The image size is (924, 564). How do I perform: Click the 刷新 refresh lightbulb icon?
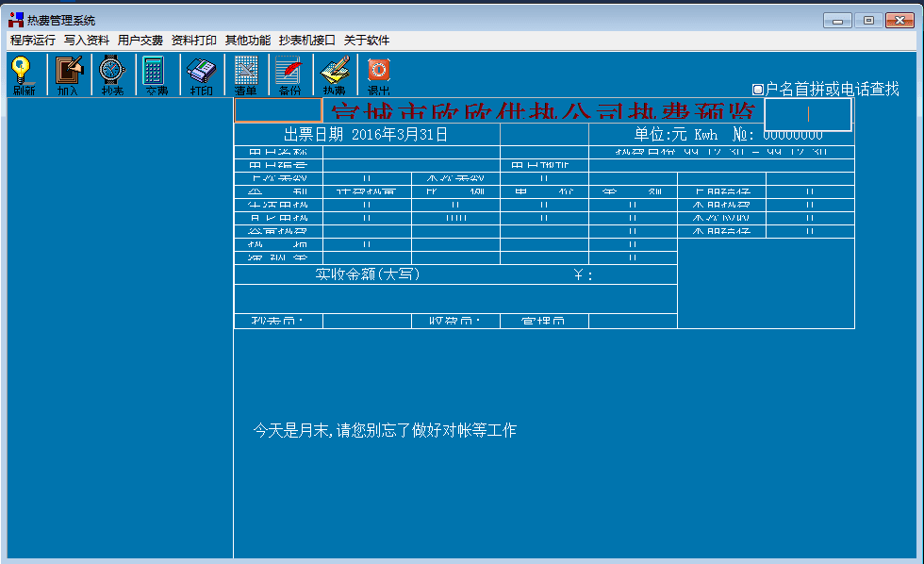tap(23, 75)
